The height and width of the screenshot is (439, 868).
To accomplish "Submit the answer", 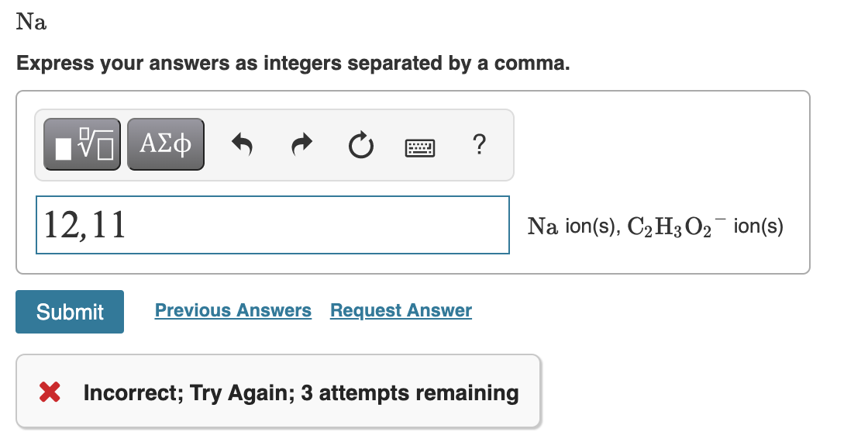I will [70, 312].
